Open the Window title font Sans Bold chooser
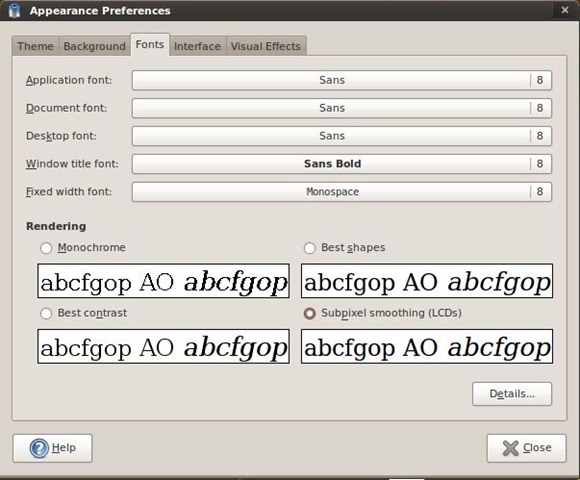 pos(342,164)
